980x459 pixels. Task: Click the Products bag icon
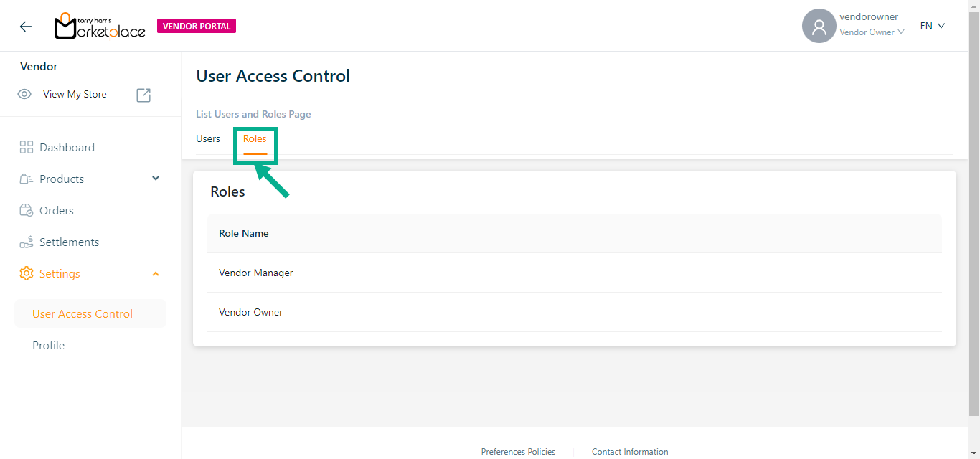27,179
